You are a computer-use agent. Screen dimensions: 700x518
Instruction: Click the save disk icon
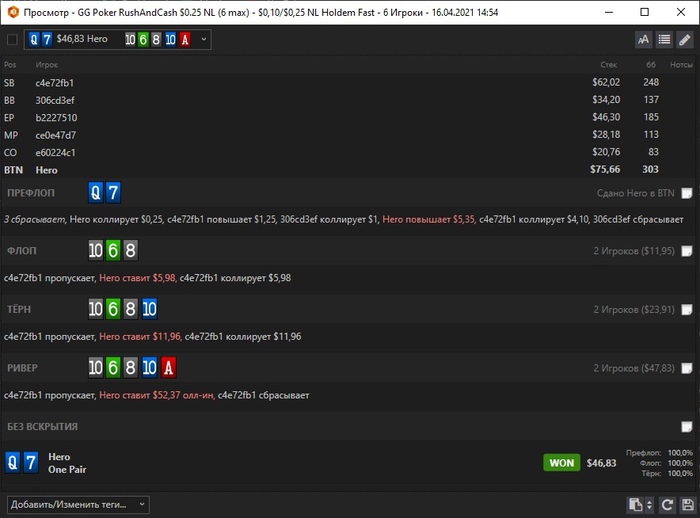688,505
